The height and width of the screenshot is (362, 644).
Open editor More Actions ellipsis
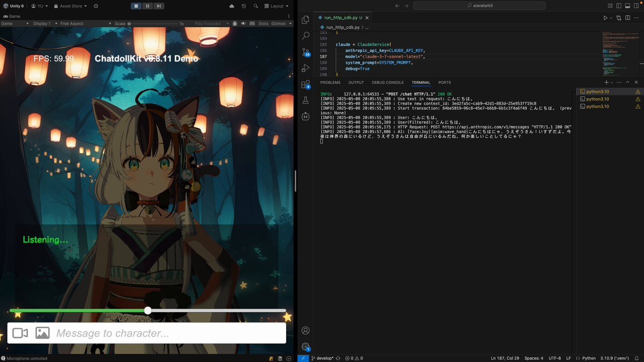(636, 18)
